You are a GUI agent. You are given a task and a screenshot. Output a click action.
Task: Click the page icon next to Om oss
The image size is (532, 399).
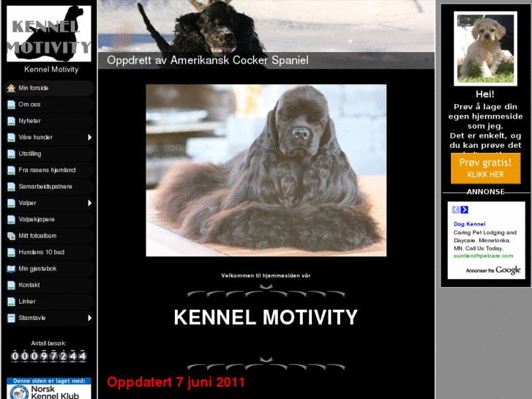(x=11, y=105)
